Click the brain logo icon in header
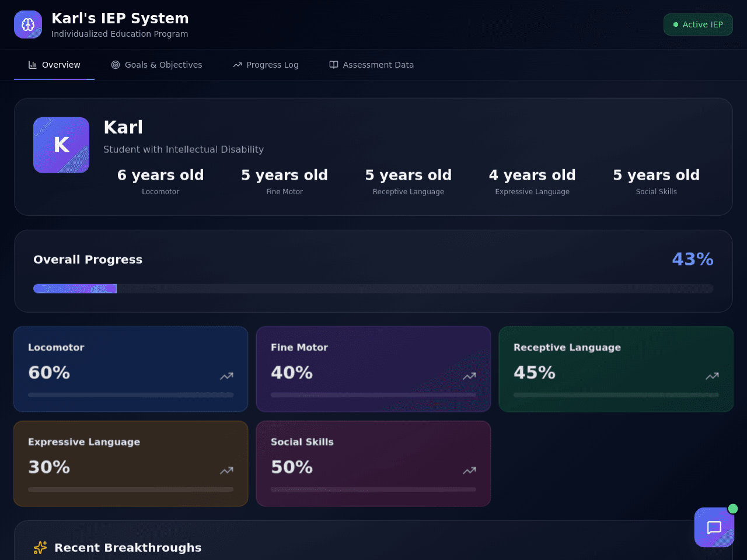This screenshot has height=560, width=747. point(28,24)
